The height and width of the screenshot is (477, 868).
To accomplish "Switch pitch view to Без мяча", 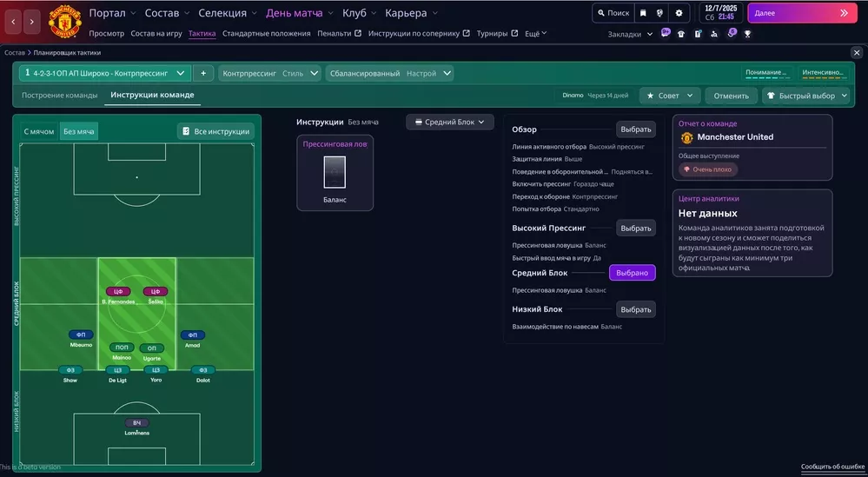I will point(78,131).
